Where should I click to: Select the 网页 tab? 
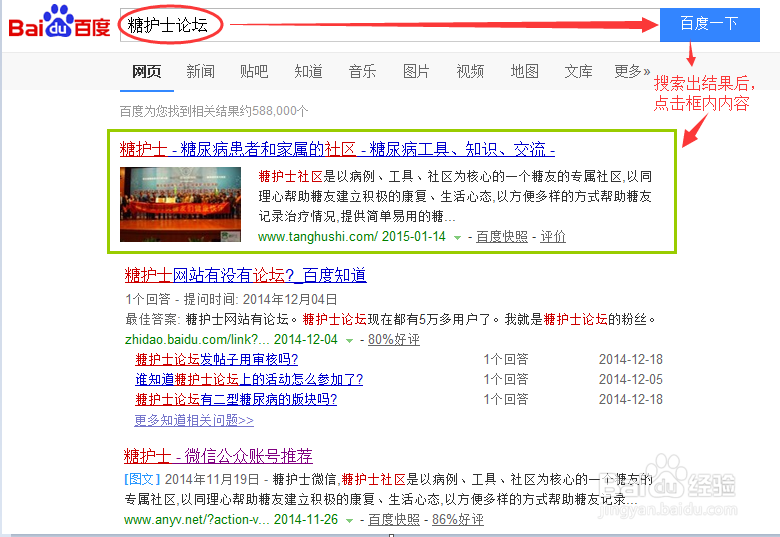(x=147, y=72)
